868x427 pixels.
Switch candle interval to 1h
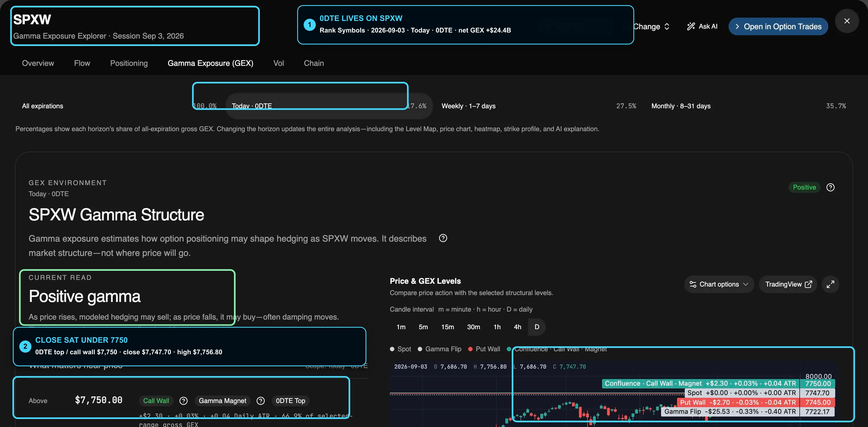coord(497,327)
